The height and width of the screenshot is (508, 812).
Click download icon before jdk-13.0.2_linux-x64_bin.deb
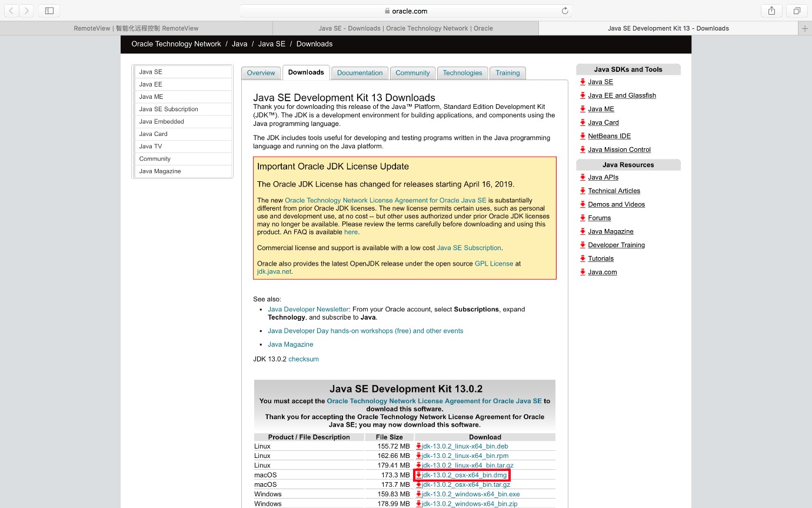(x=419, y=446)
